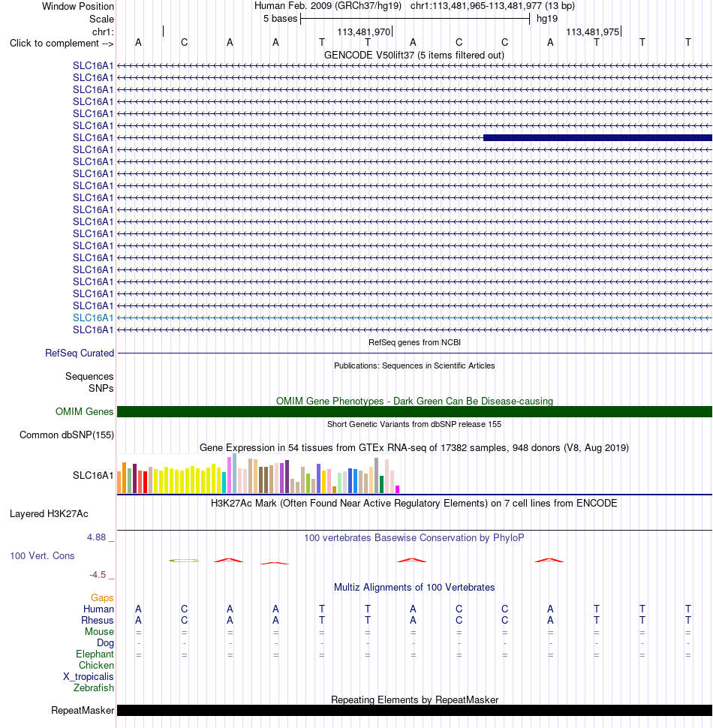This screenshot has height=728, width=713.
Task: Select the Dog species label
Action: tap(105, 643)
